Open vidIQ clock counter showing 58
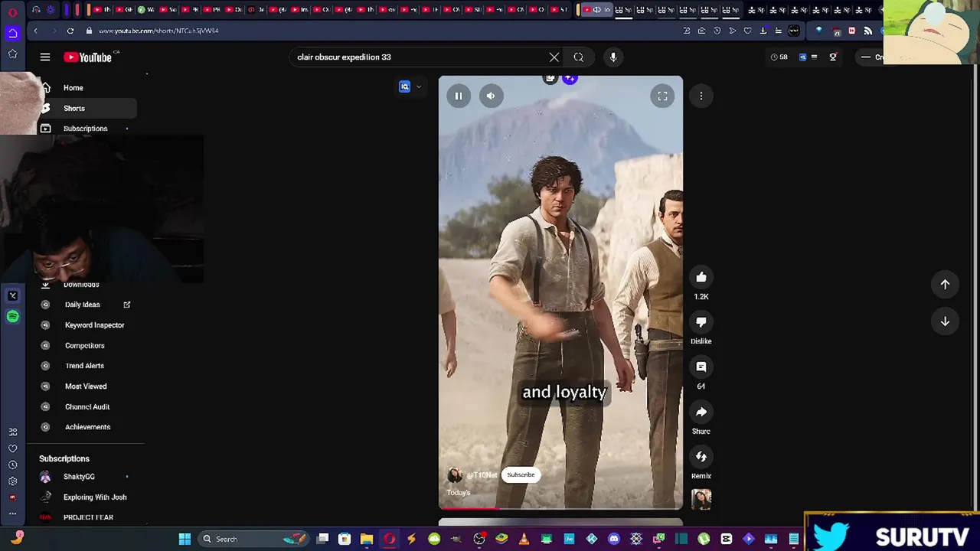This screenshot has width=980, height=551. (779, 57)
